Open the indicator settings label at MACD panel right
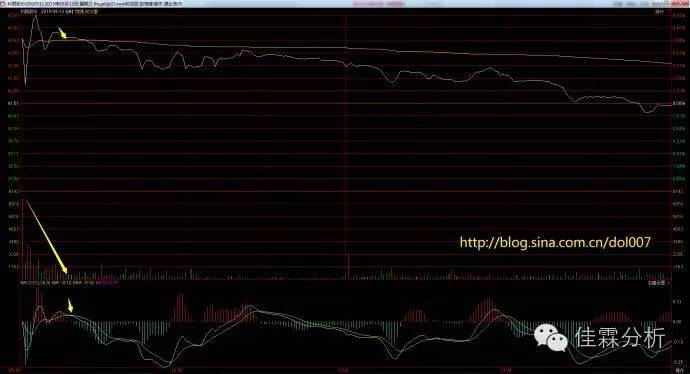This screenshot has height=374, width=690. (x=658, y=283)
